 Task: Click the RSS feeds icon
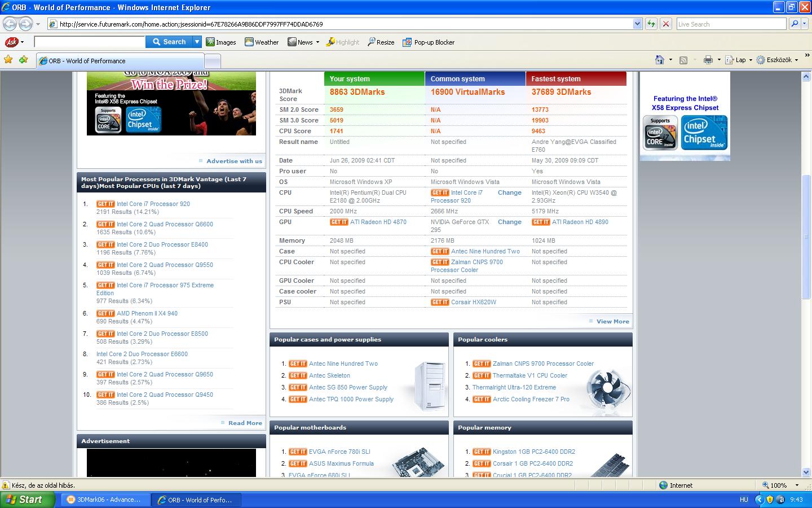click(683, 60)
